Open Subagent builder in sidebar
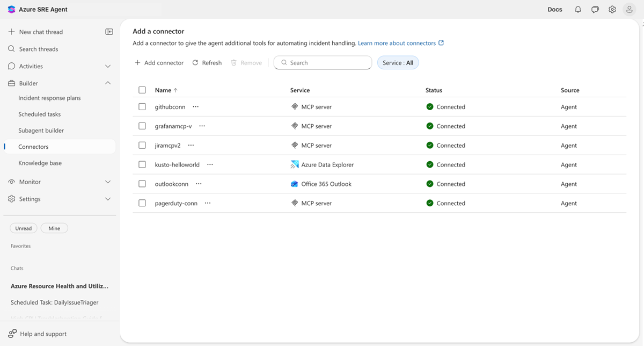This screenshot has height=346, width=644. (41, 131)
